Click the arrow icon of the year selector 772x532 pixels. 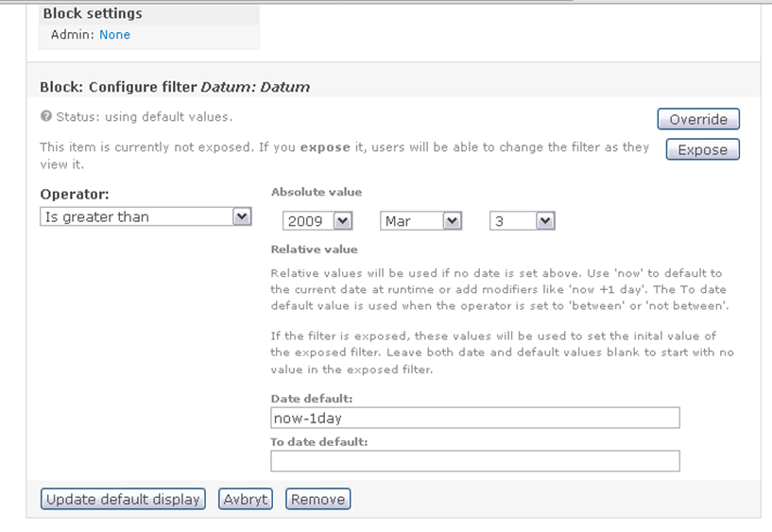pyautogui.click(x=343, y=221)
